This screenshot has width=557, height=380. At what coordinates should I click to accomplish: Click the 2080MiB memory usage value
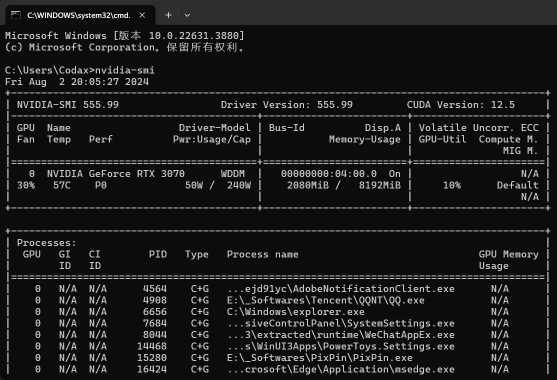coord(308,185)
